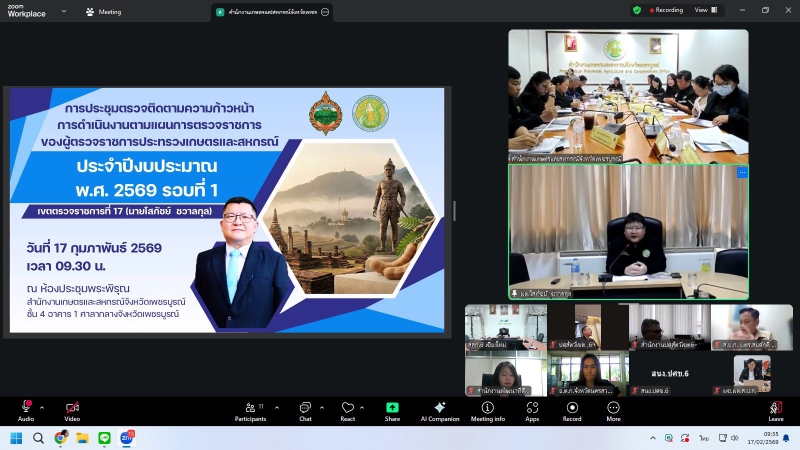The width and height of the screenshot is (800, 450).
Task: Start screen sharing with Share button
Action: (x=392, y=408)
